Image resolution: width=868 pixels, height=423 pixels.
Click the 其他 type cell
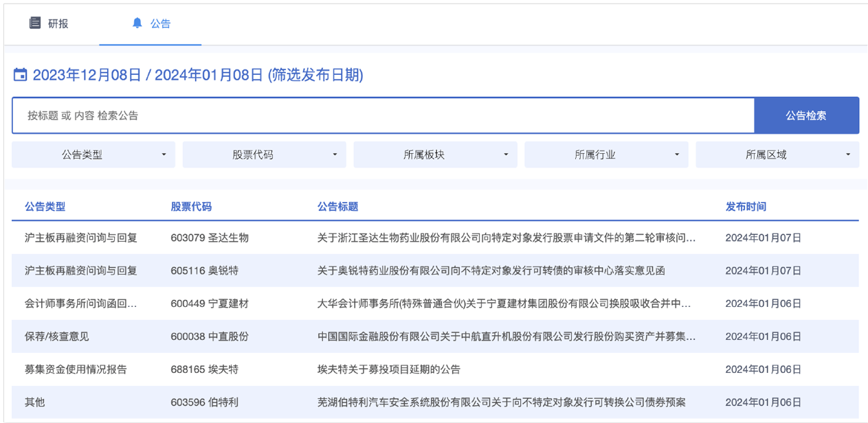[35, 402]
